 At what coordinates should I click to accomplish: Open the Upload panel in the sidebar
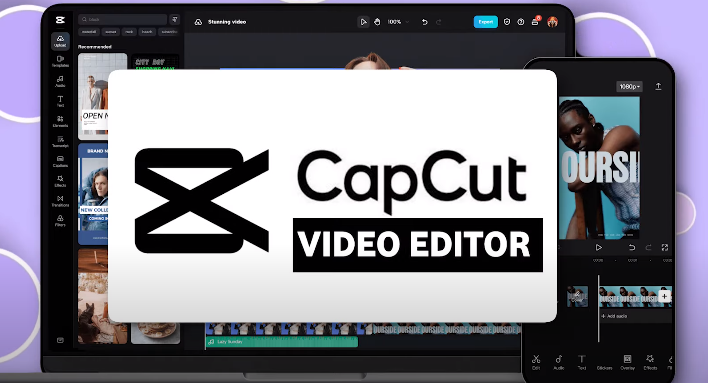point(60,41)
